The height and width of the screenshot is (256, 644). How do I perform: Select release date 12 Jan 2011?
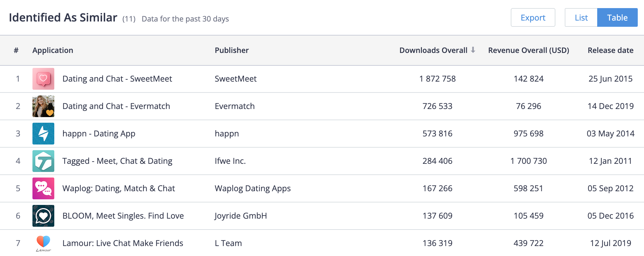tap(611, 161)
